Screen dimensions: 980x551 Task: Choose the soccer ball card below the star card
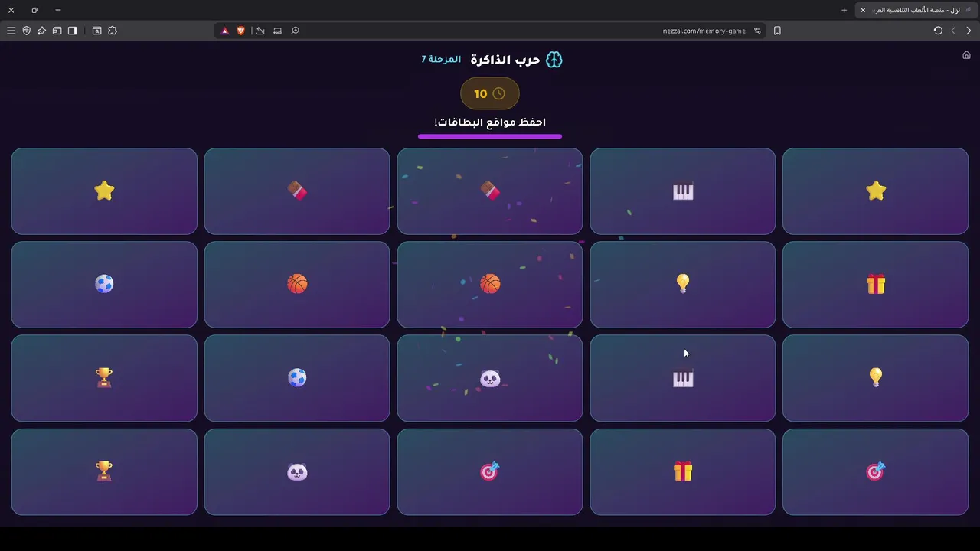[104, 285]
